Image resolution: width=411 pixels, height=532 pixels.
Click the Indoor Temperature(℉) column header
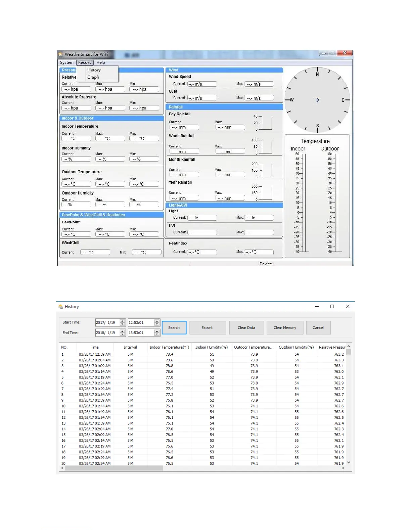click(169, 347)
